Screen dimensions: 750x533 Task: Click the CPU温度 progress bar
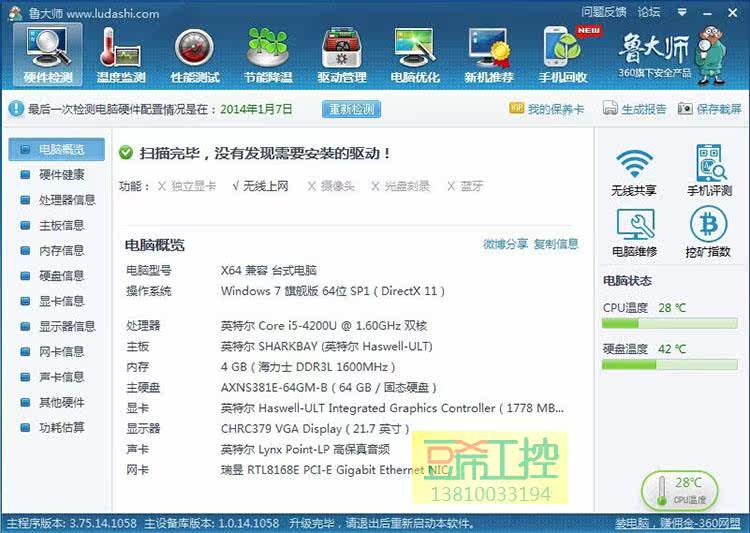click(x=670, y=324)
